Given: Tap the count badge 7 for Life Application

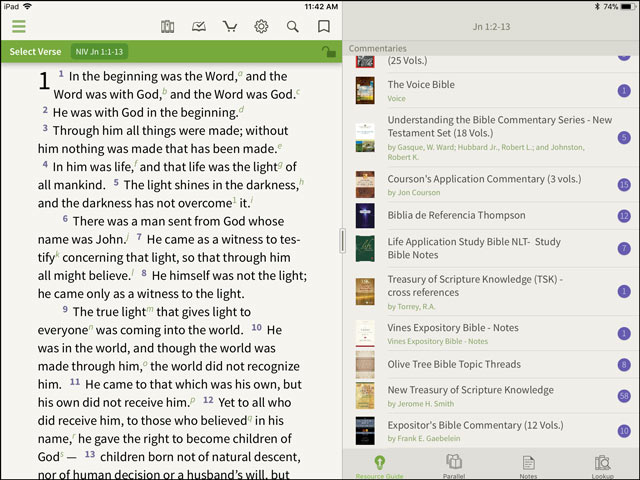Looking at the screenshot, I should pyautogui.click(x=624, y=248).
